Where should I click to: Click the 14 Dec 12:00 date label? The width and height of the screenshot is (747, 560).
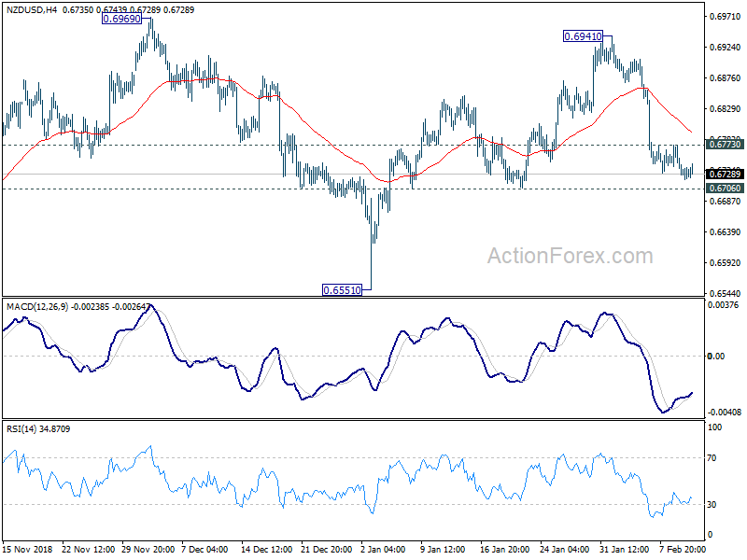[x=267, y=550]
